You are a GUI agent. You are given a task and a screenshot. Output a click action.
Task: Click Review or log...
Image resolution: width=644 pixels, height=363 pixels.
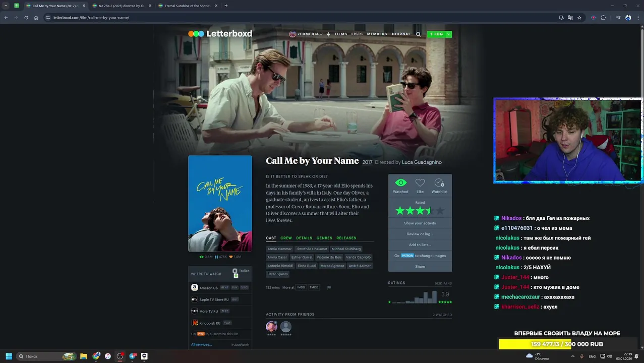pos(420,234)
